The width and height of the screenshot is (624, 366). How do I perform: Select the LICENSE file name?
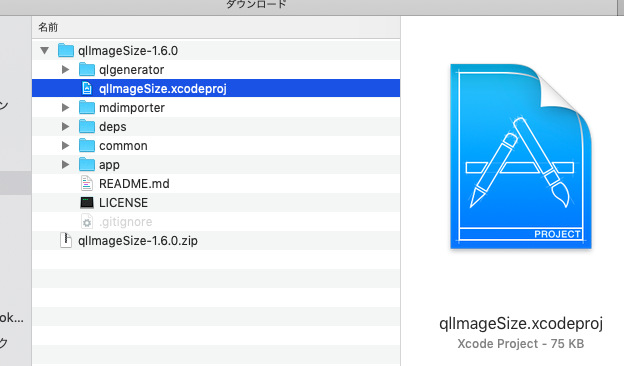pyautogui.click(x=123, y=203)
